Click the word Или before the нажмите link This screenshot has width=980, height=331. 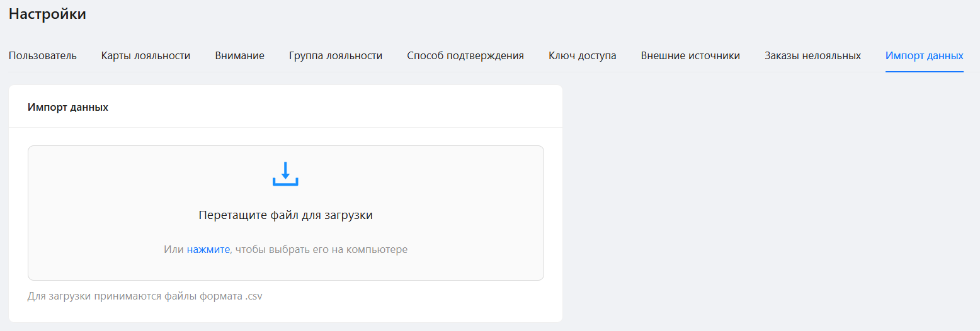(173, 249)
